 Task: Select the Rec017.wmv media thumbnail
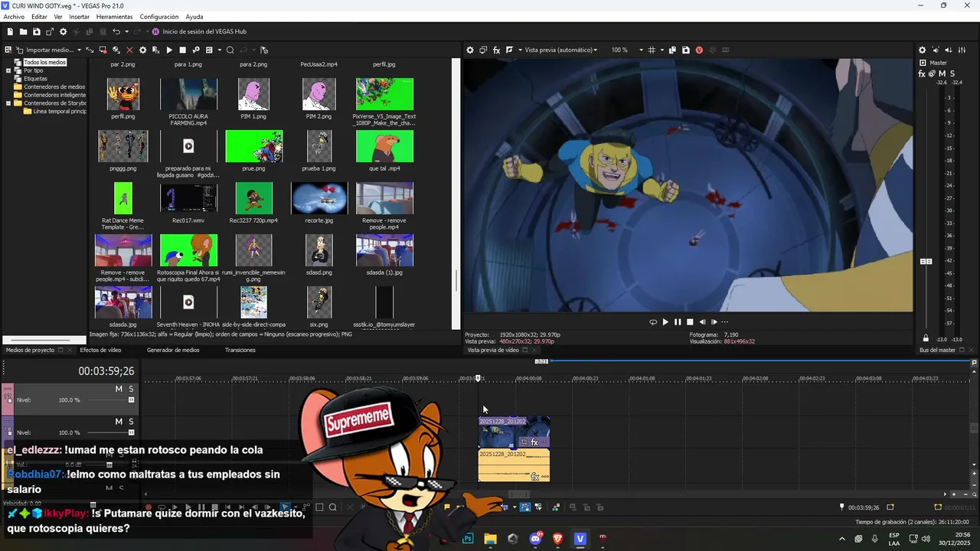click(188, 199)
